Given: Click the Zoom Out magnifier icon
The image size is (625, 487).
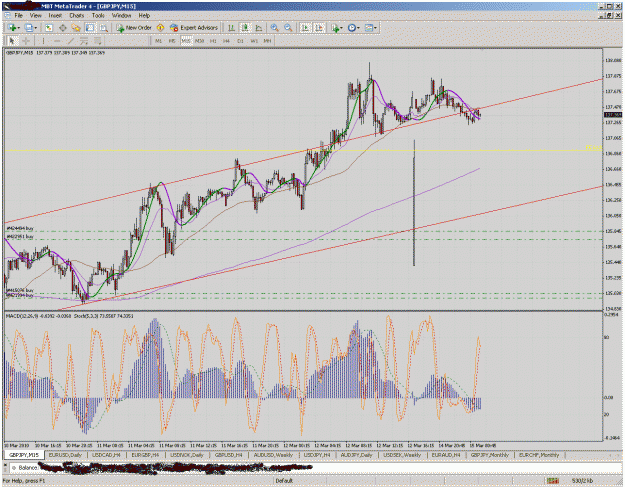Looking at the screenshot, I should click(288, 27).
